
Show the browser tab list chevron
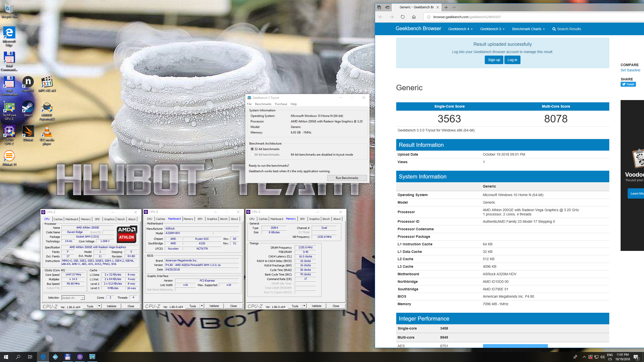pyautogui.click(x=454, y=7)
